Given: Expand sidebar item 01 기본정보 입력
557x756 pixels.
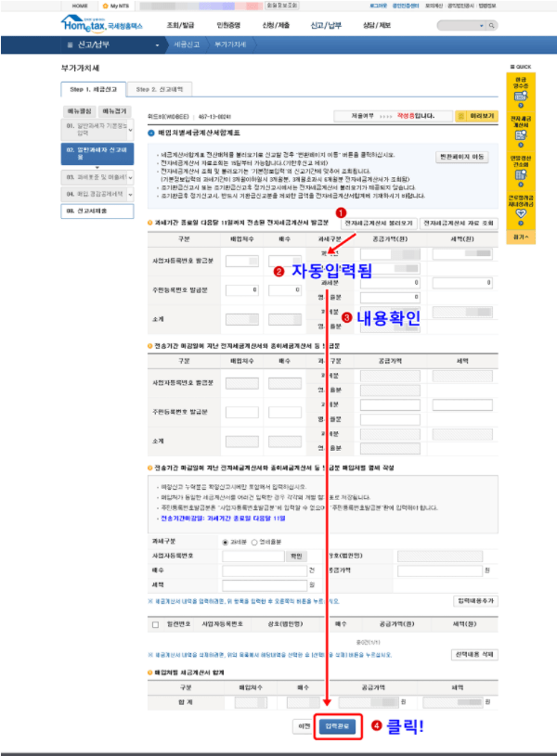Looking at the screenshot, I should click(130, 130).
